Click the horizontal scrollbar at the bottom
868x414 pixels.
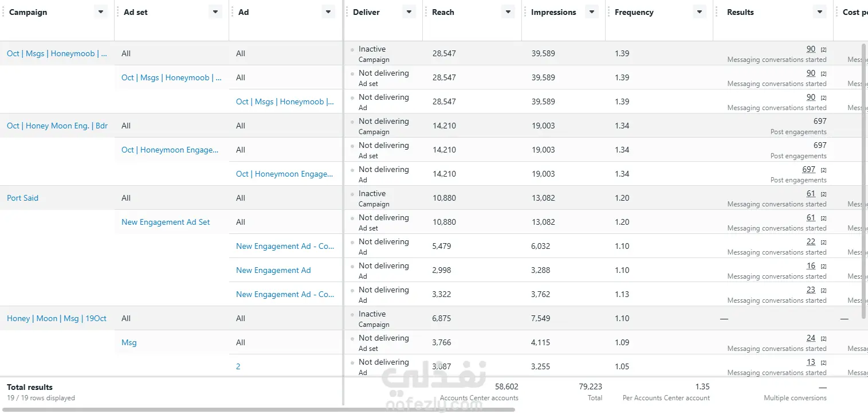point(258,409)
